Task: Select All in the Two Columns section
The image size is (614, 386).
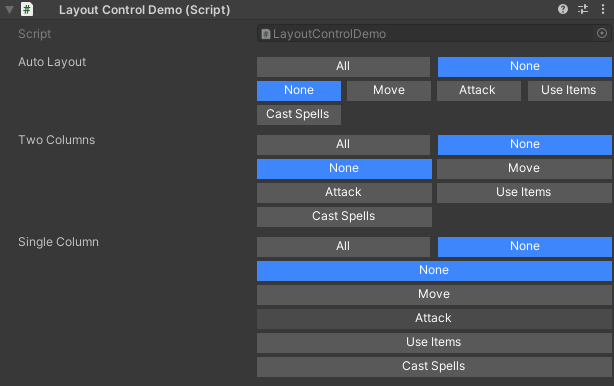Action: pos(343,144)
